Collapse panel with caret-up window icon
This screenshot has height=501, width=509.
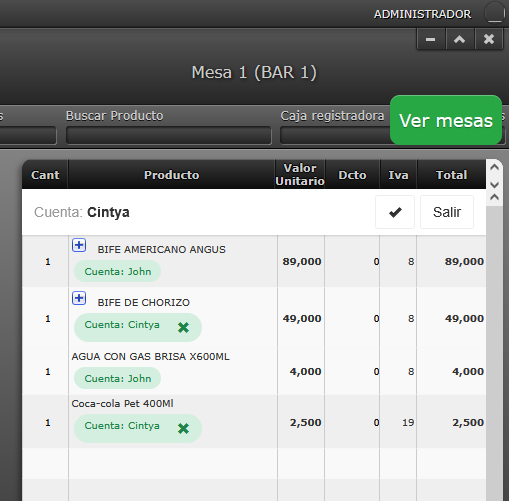(460, 39)
